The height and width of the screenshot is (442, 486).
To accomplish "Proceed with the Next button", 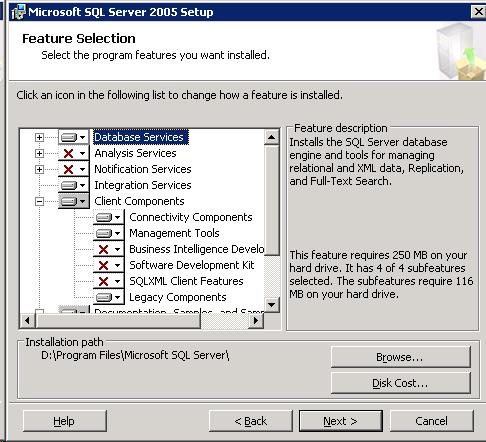I will point(341,421).
